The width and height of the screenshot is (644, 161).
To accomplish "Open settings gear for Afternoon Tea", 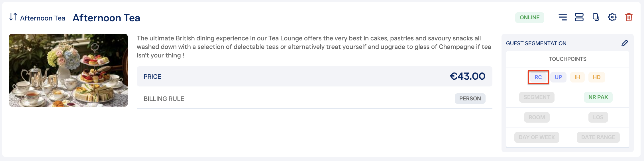I will pyautogui.click(x=612, y=17).
